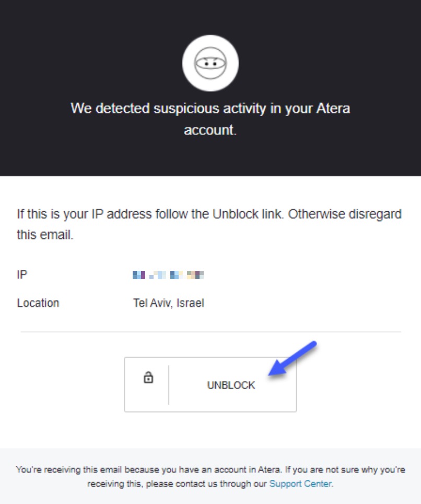Click the horizontal divider line
Screen dimensions: 421x504
click(x=210, y=331)
